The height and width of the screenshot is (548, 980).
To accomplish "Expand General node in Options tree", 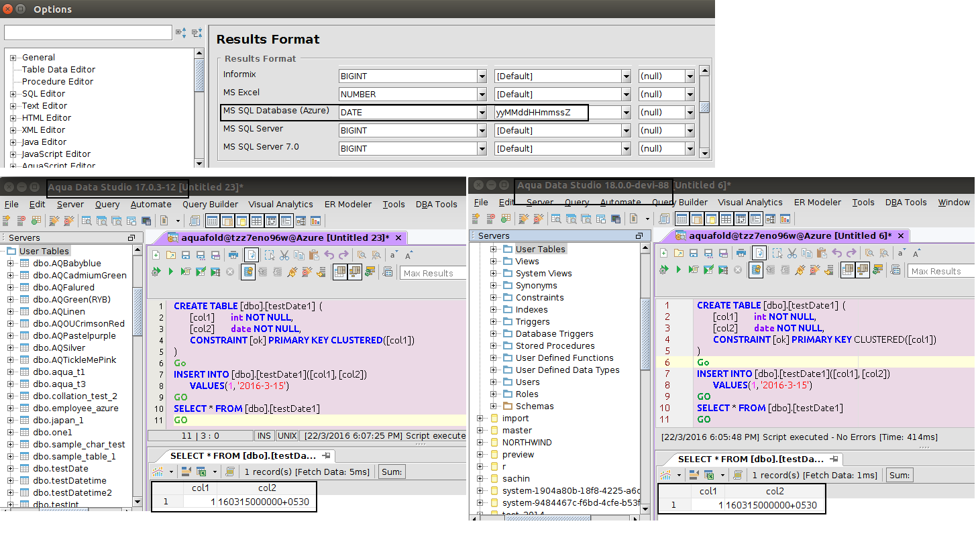I will (x=13, y=58).
